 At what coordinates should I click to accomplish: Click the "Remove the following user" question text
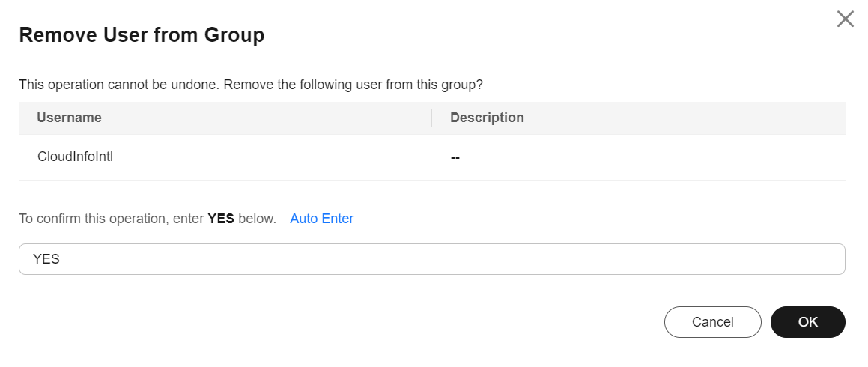[x=352, y=85]
